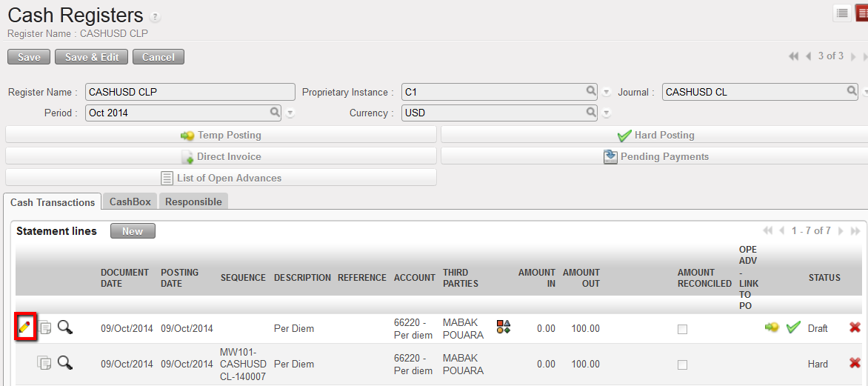Expand the Currency dropdown arrow
The height and width of the screenshot is (386, 868).
pyautogui.click(x=607, y=113)
